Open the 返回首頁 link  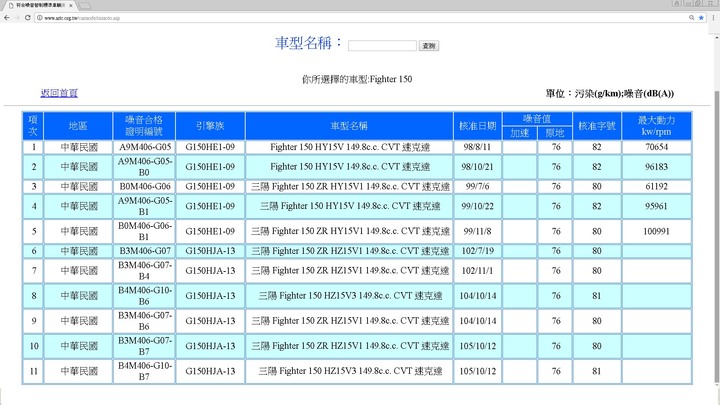coord(59,93)
